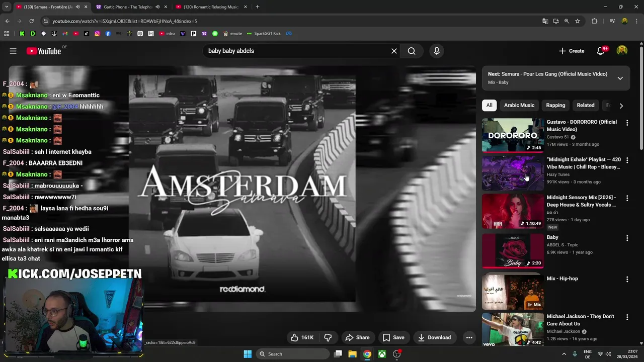This screenshot has height=362, width=644.
Task: Open File Explorer from taskbar
Action: [352, 354]
